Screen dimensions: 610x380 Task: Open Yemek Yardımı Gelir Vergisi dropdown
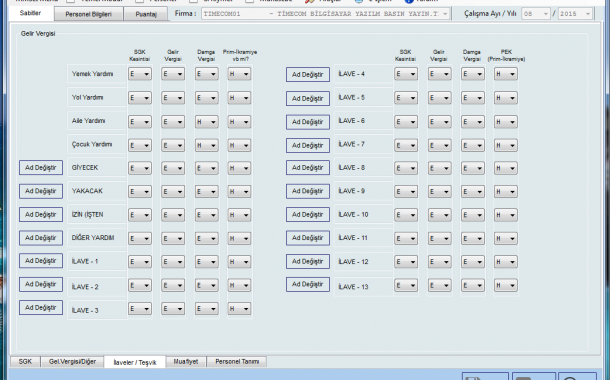(173, 74)
